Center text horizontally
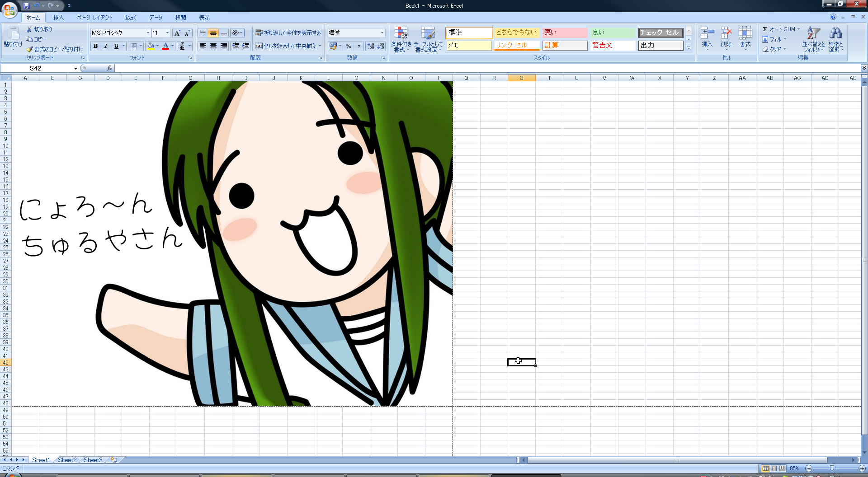Screen dimensions: 868x477 pos(213,46)
